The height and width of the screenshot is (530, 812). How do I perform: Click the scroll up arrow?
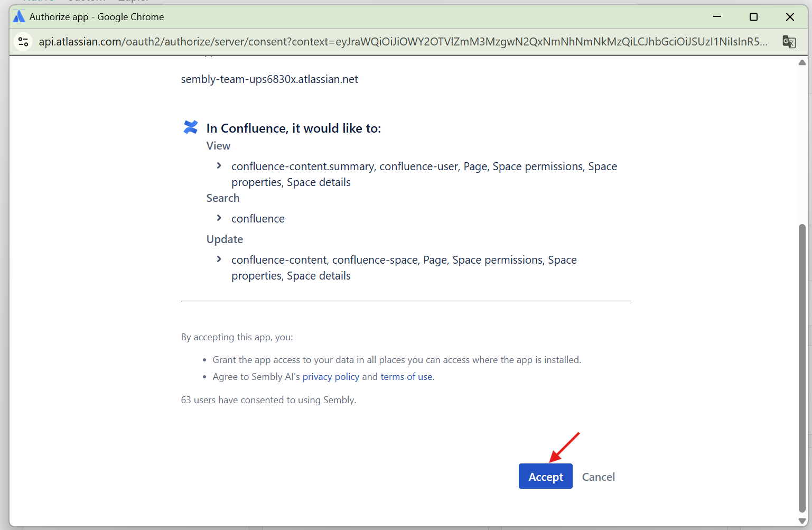(x=802, y=62)
